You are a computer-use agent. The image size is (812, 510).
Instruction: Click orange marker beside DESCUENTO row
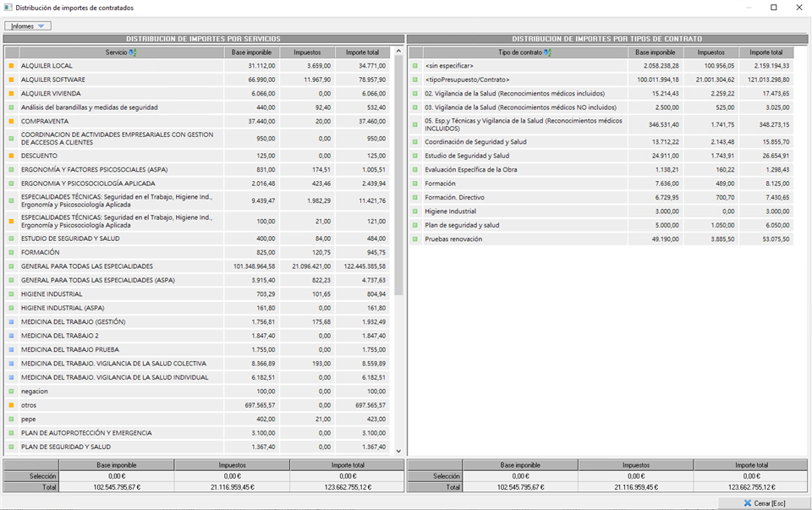click(x=11, y=156)
